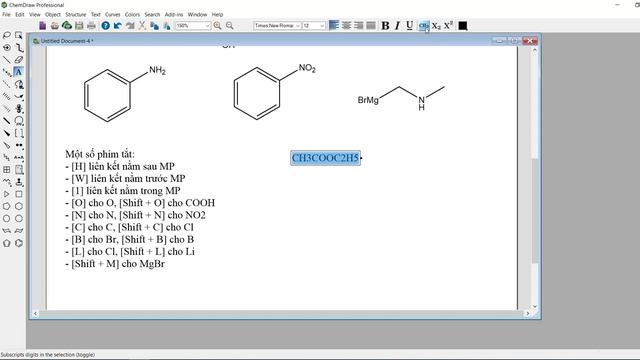Screen dimensions: 640x360
Task: Click the Undo arrow icon
Action: [x=118, y=26]
